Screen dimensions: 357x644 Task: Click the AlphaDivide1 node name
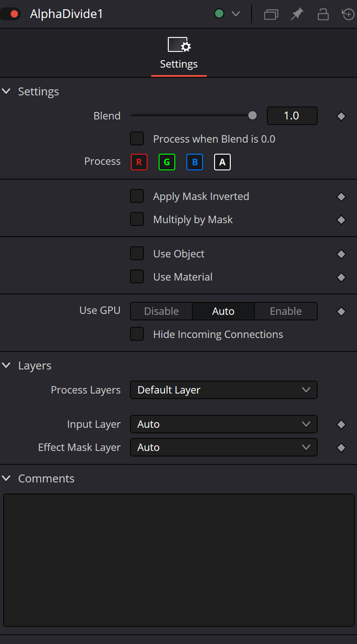67,14
